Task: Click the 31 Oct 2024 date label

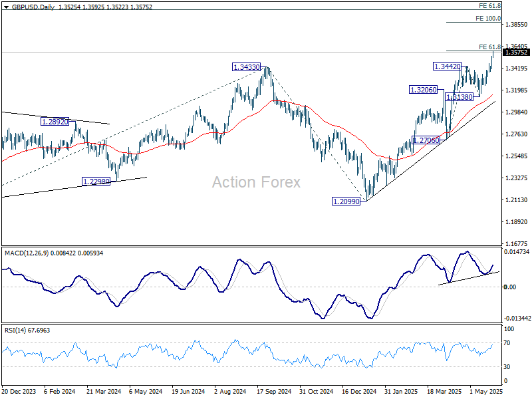Action: [317, 391]
